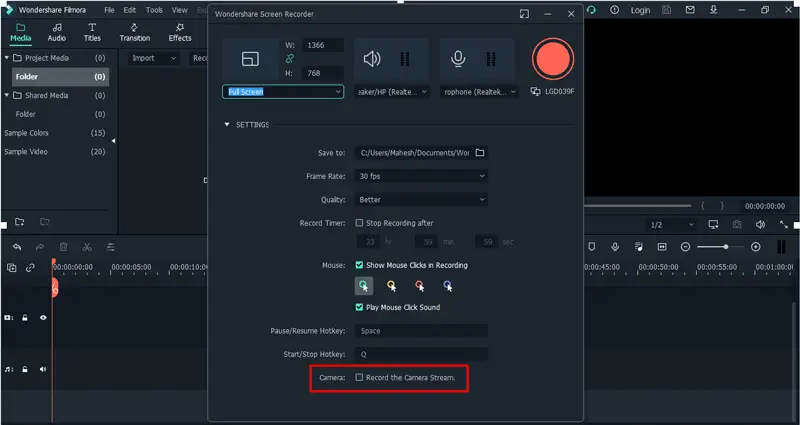800x425 pixels.
Task: Switch to the Titles tab
Action: point(92,32)
